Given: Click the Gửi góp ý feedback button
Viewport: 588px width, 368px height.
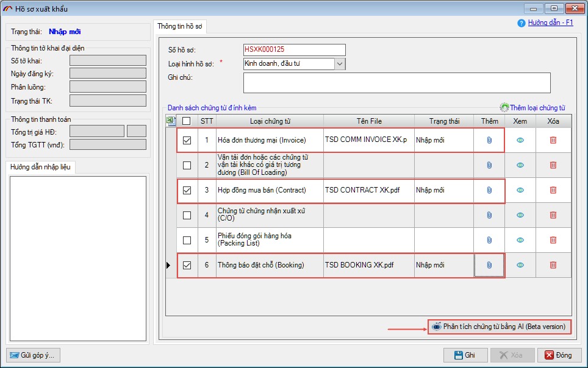Looking at the screenshot, I should 34,355.
